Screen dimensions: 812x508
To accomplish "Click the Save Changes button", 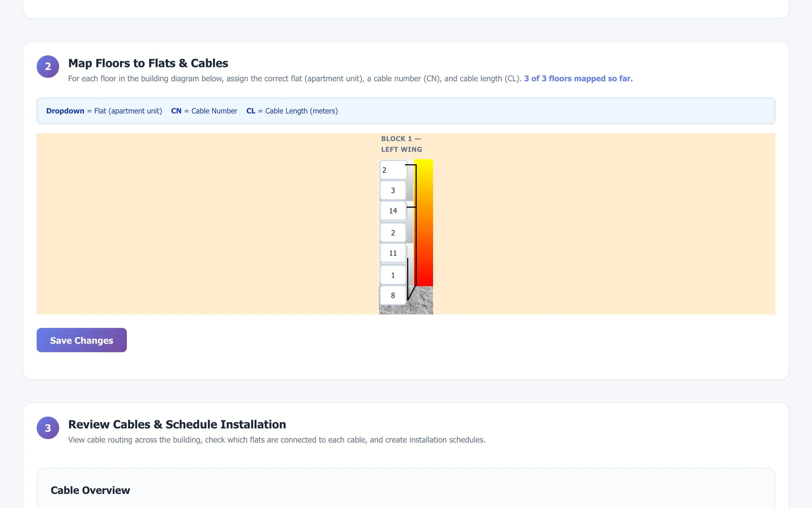I will (82, 340).
